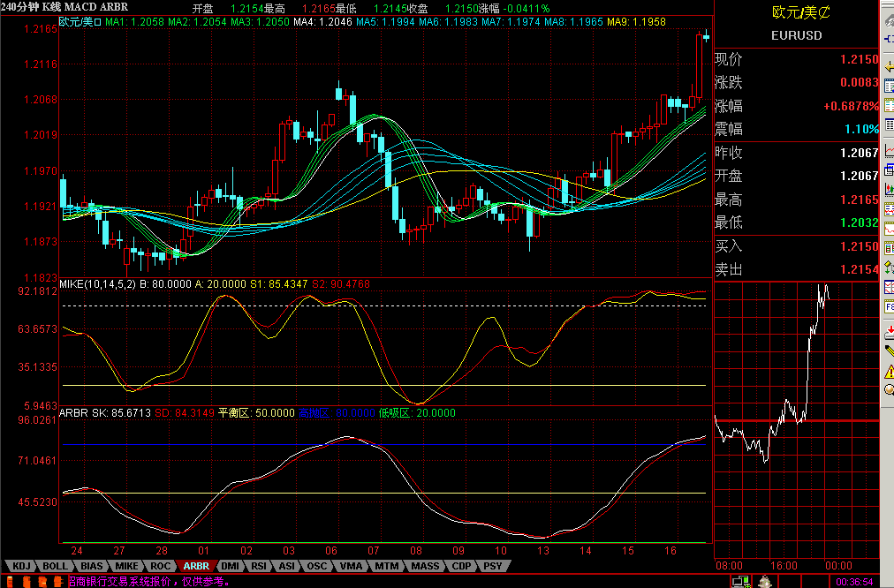Click the alert bell status icon

click(764, 582)
